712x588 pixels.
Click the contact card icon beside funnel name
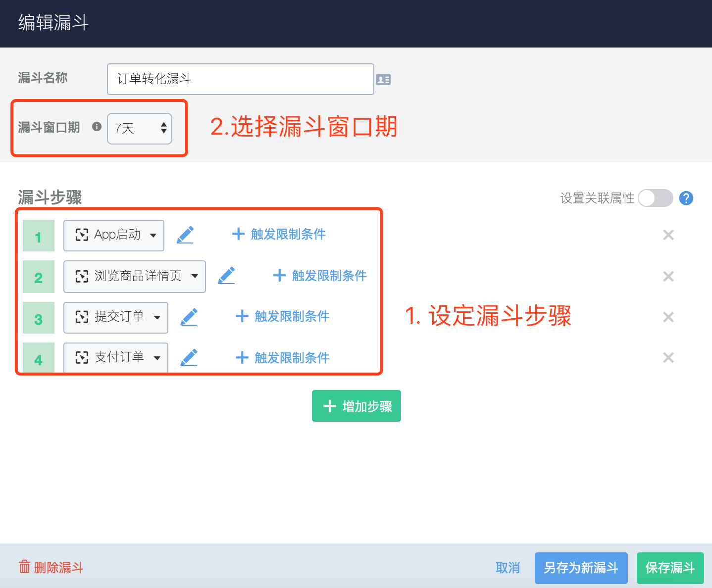coord(384,79)
